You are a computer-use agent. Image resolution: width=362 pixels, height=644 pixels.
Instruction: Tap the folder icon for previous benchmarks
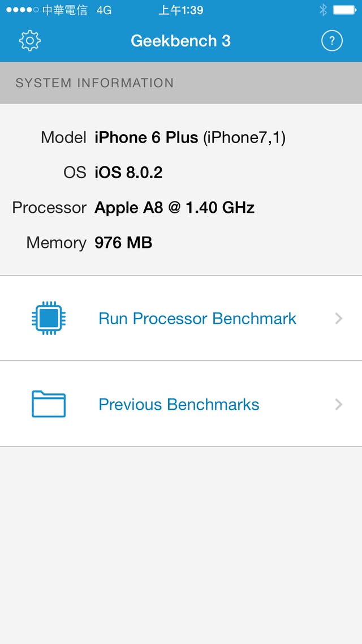click(49, 404)
